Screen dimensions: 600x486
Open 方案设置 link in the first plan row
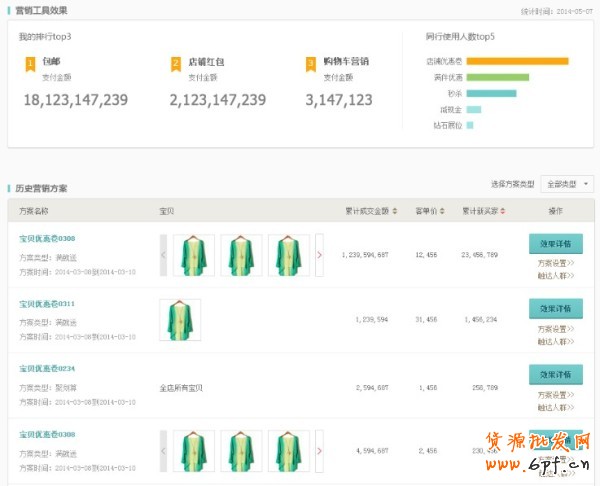pos(555,263)
